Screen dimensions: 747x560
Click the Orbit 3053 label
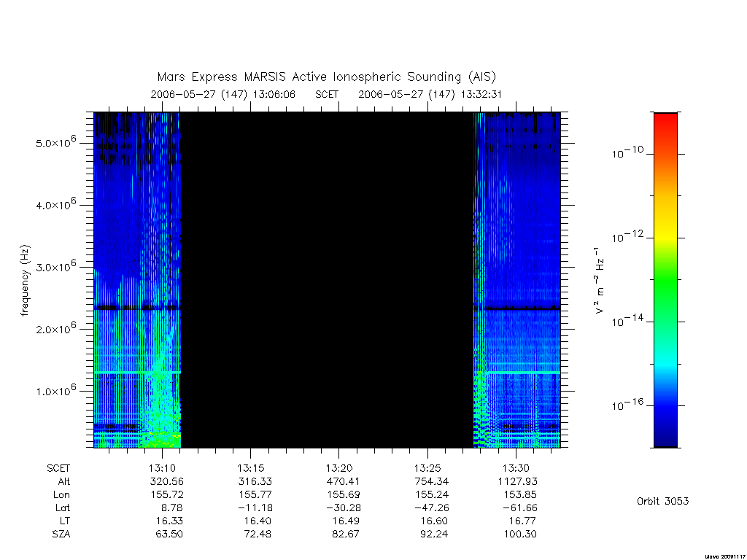662,501
